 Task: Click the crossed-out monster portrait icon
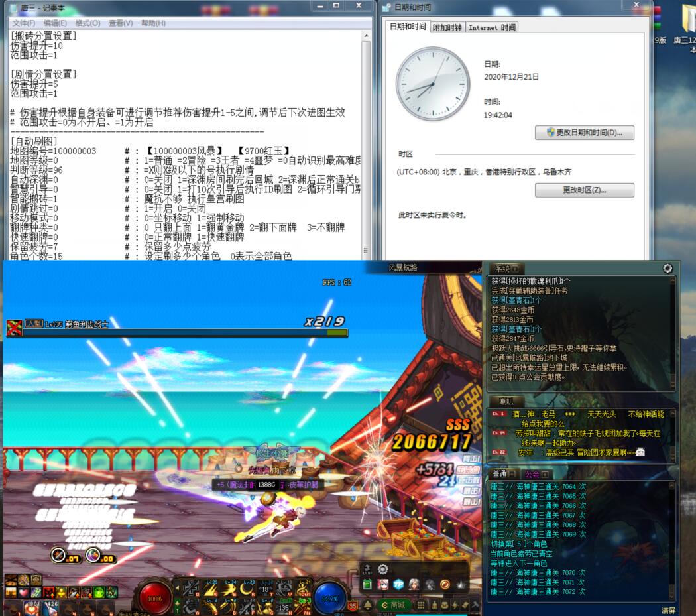pyautogui.click(x=14, y=328)
